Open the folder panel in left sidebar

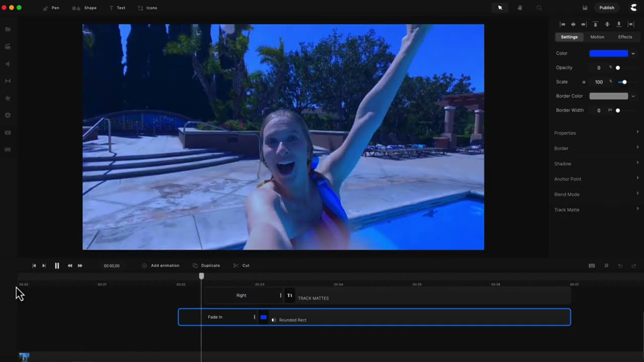[8, 30]
